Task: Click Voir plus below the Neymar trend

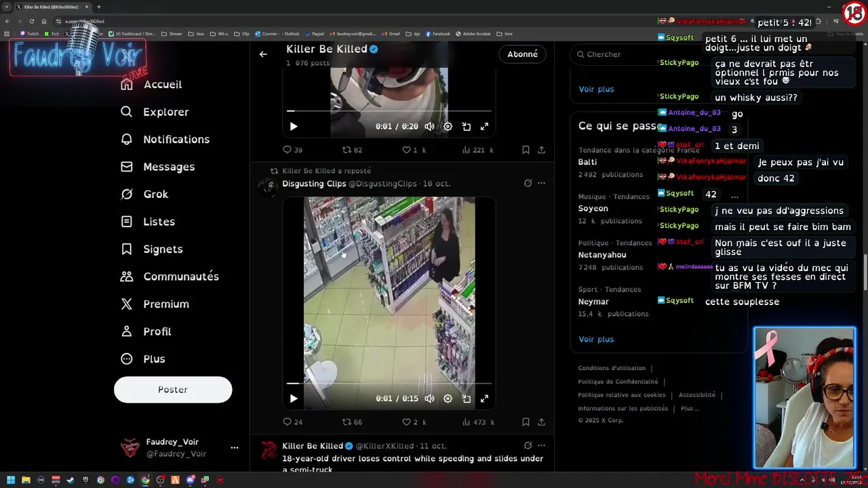Action: (x=596, y=339)
